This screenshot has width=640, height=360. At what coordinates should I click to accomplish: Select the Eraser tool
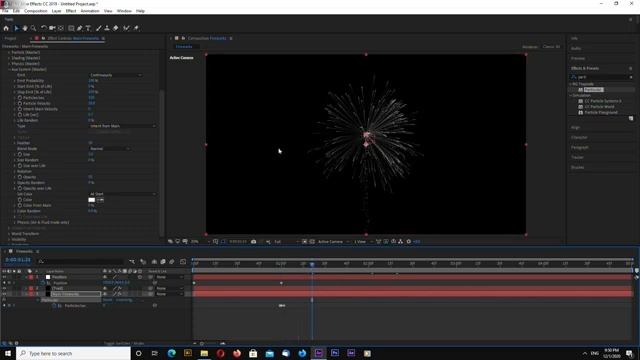point(116,28)
